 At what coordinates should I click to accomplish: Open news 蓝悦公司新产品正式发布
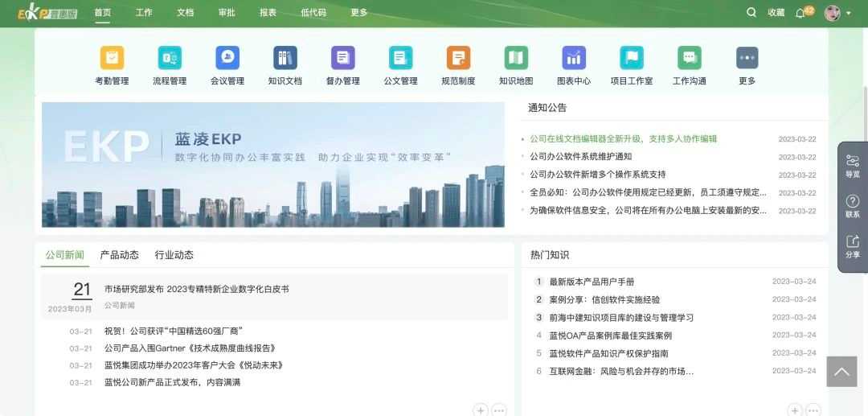click(172, 383)
